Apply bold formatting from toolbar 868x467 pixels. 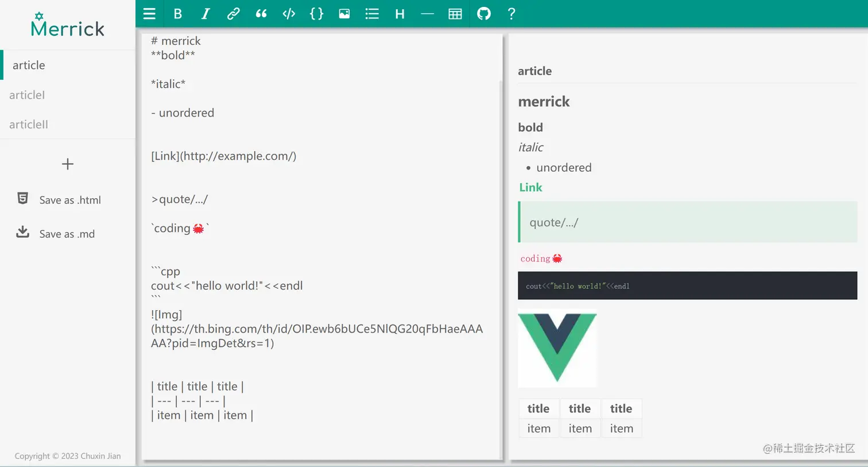177,14
